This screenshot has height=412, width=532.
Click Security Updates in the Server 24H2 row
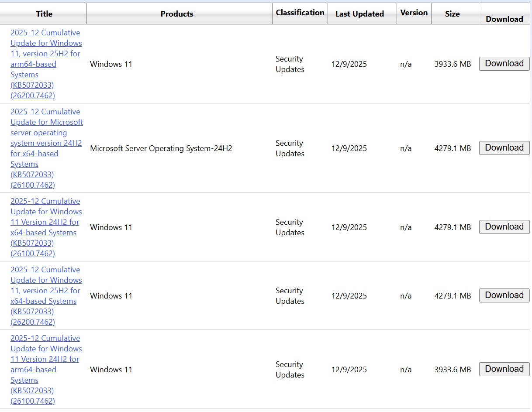tap(290, 148)
